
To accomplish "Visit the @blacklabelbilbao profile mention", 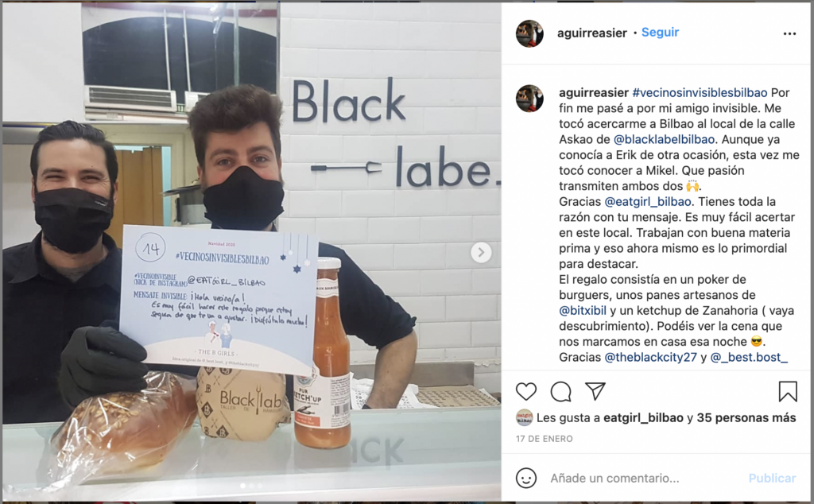I will tap(664, 140).
